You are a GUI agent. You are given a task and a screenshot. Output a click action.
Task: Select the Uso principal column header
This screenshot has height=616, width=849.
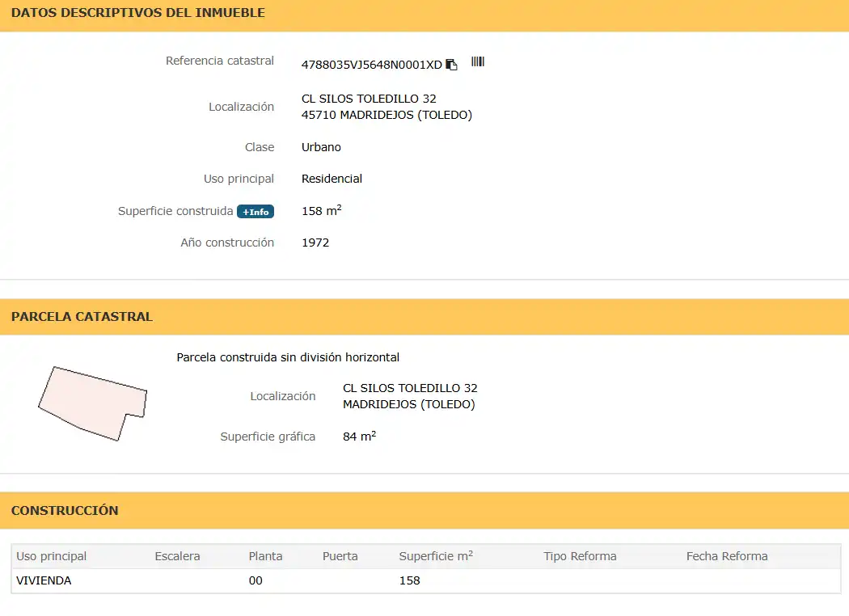tap(52, 556)
